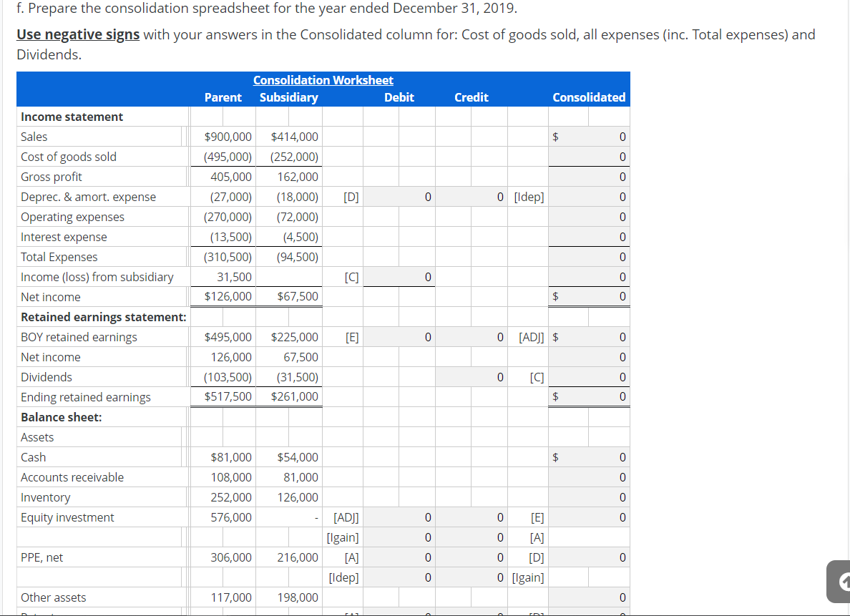The image size is (850, 616).
Task: Click the [Igain] Debit field below Equity investment
Action: click(x=399, y=537)
